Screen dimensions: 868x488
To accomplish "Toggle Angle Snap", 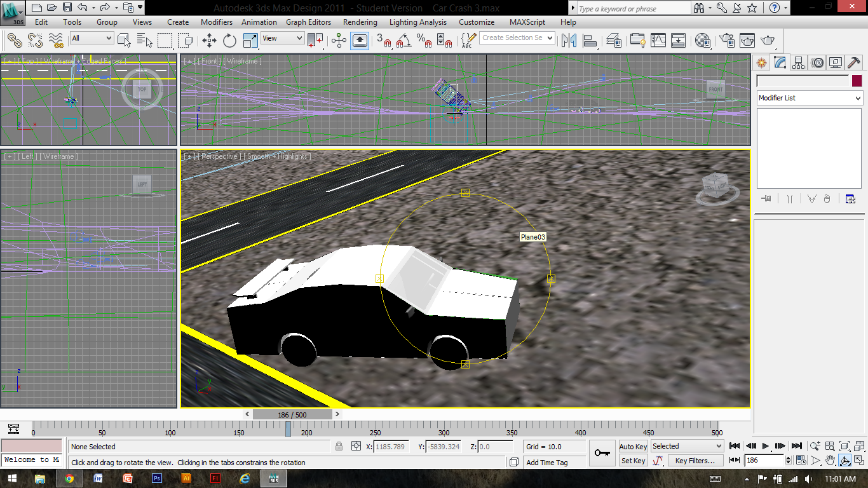I will point(404,40).
